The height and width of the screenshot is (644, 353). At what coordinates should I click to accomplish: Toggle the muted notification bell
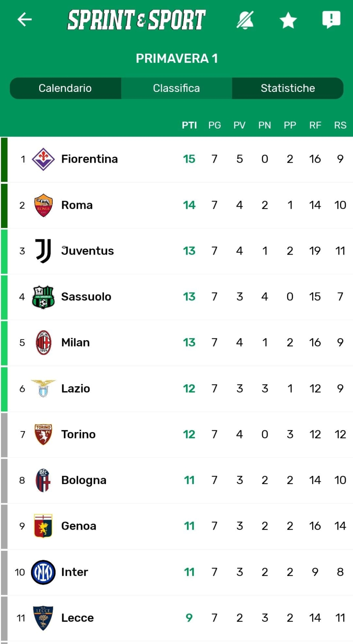coord(245,20)
